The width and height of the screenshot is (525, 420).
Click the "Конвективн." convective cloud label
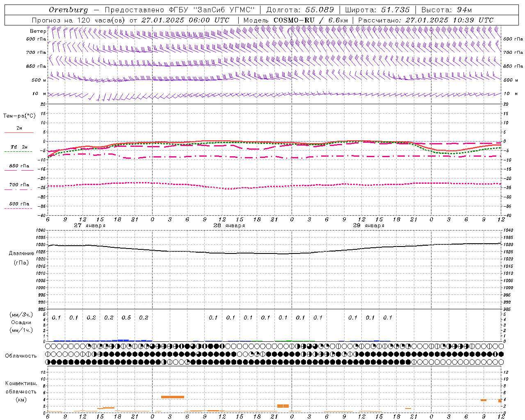[x=21, y=383]
